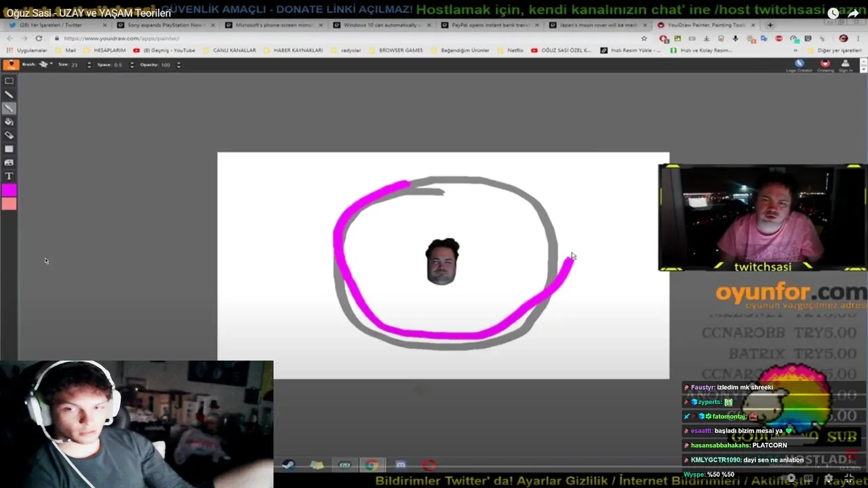
Task: Open the Uygulamalar apps shortcut
Action: pos(27,50)
